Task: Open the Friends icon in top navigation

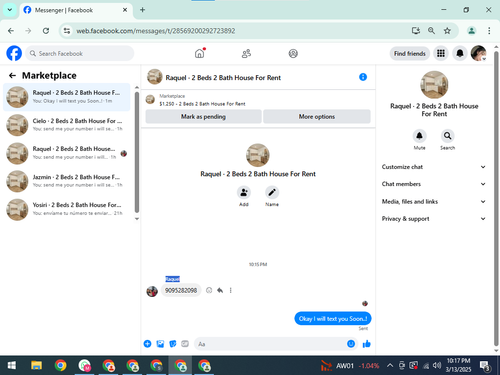Action: tap(246, 53)
